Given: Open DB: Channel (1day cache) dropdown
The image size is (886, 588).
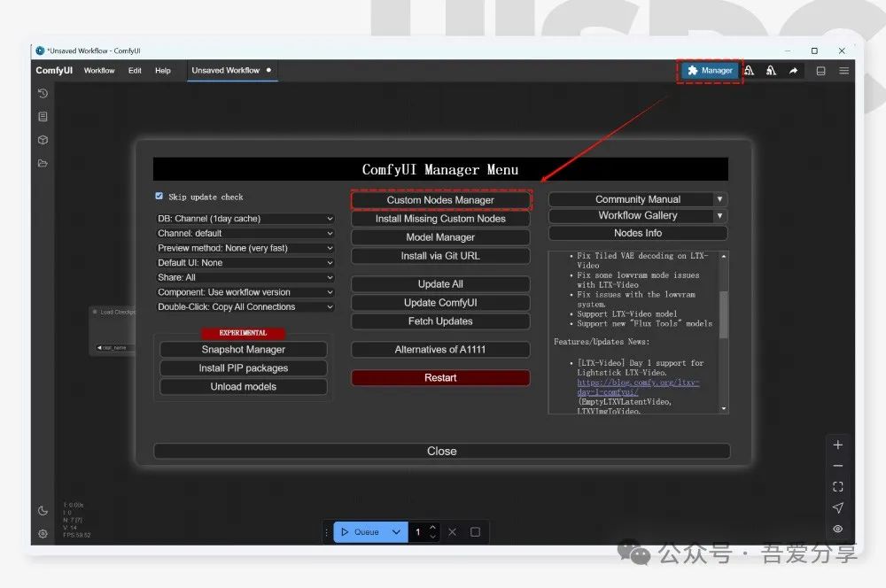Looking at the screenshot, I should [x=245, y=219].
